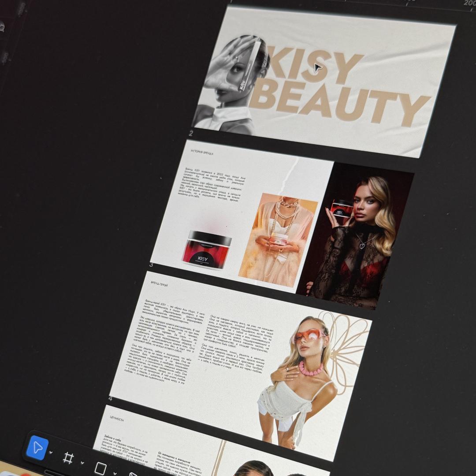Select the red KISY jar product image
Image resolution: width=476 pixels, height=476 pixels.
point(206,250)
